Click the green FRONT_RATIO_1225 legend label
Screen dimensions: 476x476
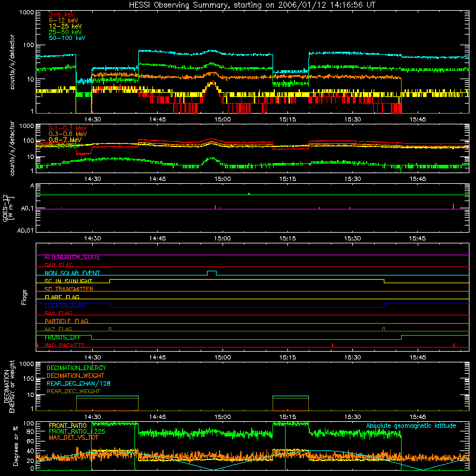point(77,431)
